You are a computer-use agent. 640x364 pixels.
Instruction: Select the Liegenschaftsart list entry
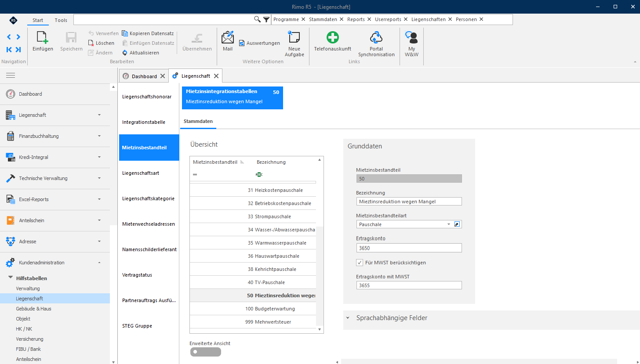(149, 173)
